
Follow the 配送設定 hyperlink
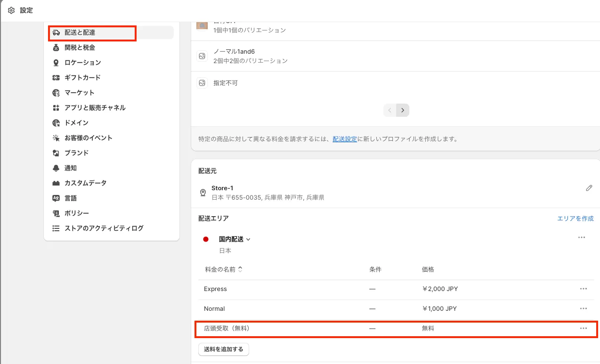[344, 139]
